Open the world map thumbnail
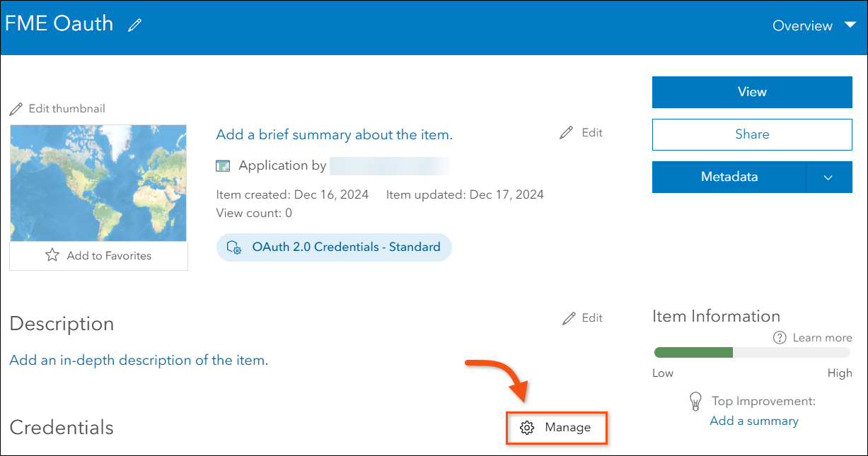Image resolution: width=868 pixels, height=456 pixels. pyautogui.click(x=98, y=183)
